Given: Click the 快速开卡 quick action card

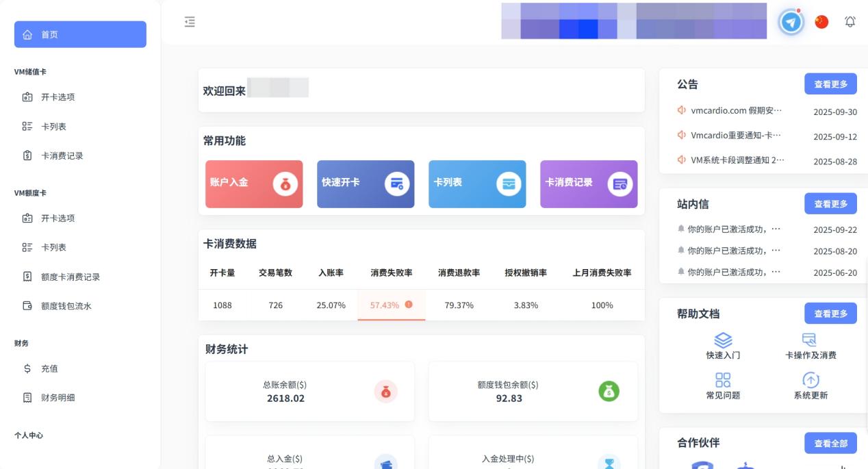Looking at the screenshot, I should [366, 183].
